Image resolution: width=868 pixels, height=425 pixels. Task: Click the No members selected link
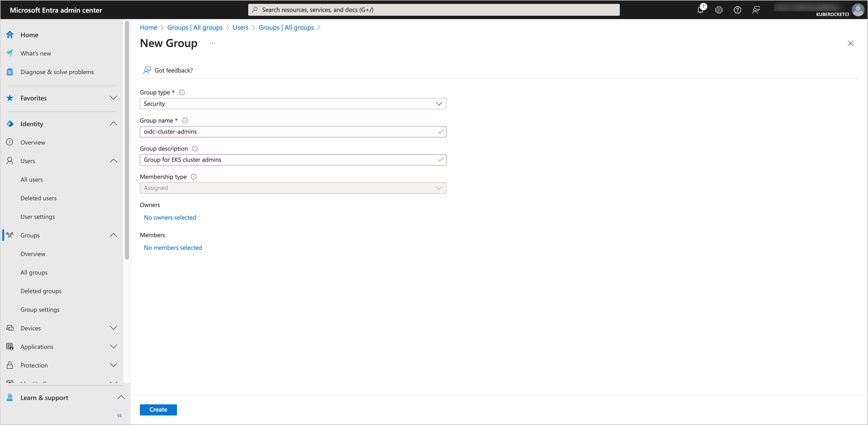(173, 248)
